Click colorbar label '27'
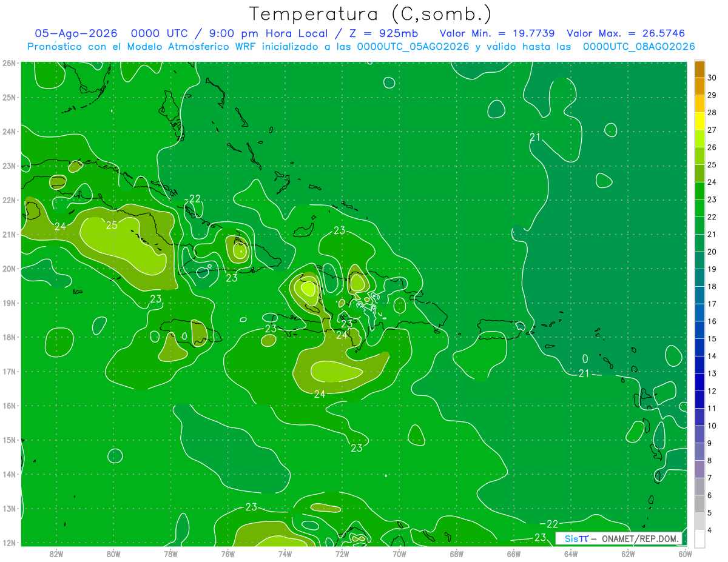This screenshot has width=728, height=562. click(712, 130)
